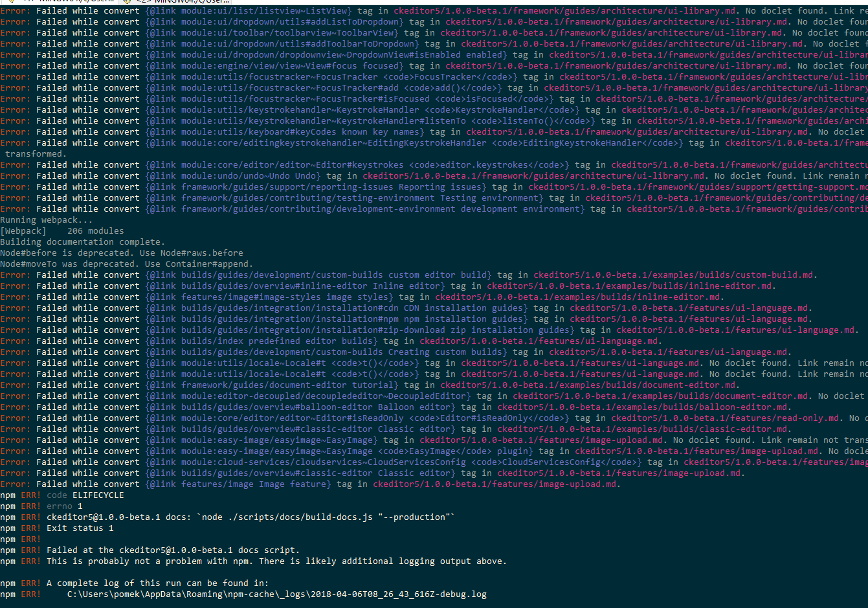Click the View#focus focused tag text

tap(274, 66)
